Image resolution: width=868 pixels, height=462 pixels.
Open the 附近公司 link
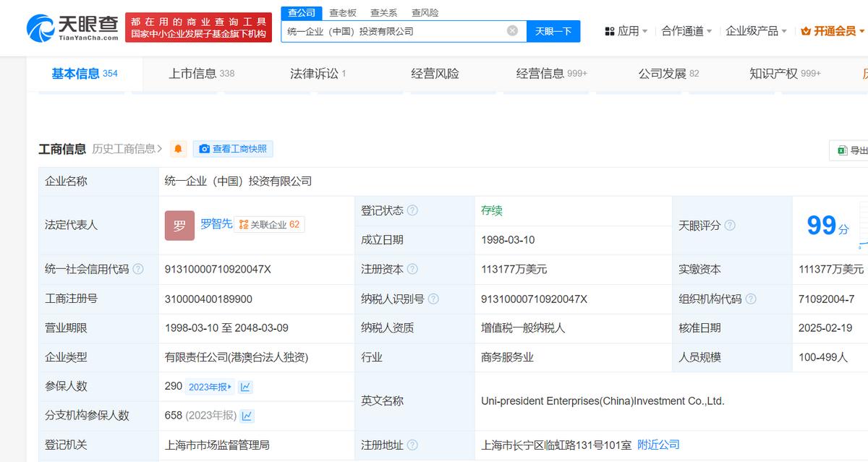coord(658,445)
